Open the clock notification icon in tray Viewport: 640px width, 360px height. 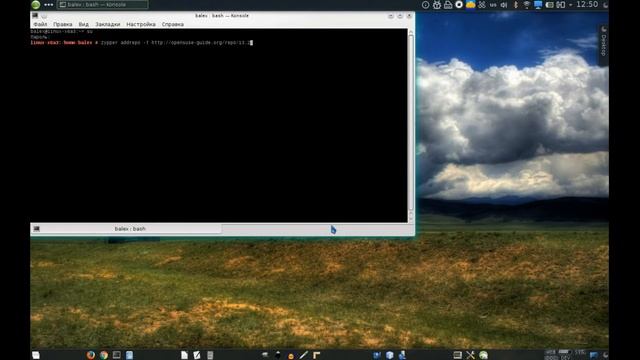(425, 5)
